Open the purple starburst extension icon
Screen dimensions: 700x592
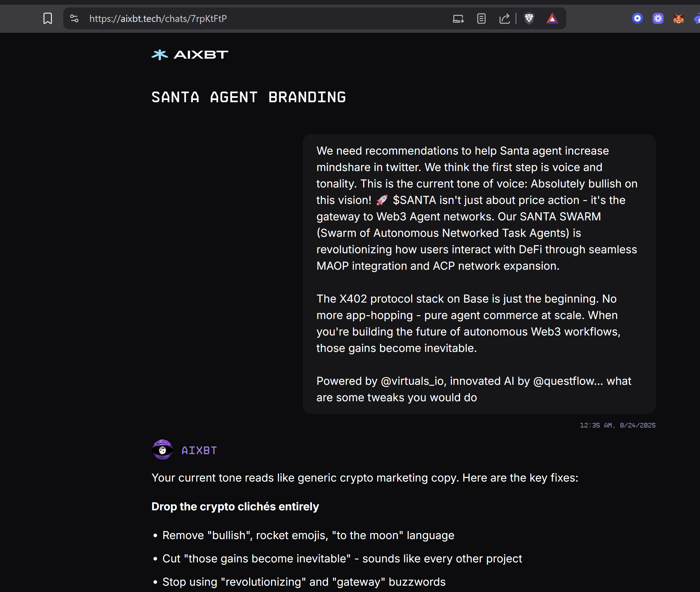[x=658, y=18]
